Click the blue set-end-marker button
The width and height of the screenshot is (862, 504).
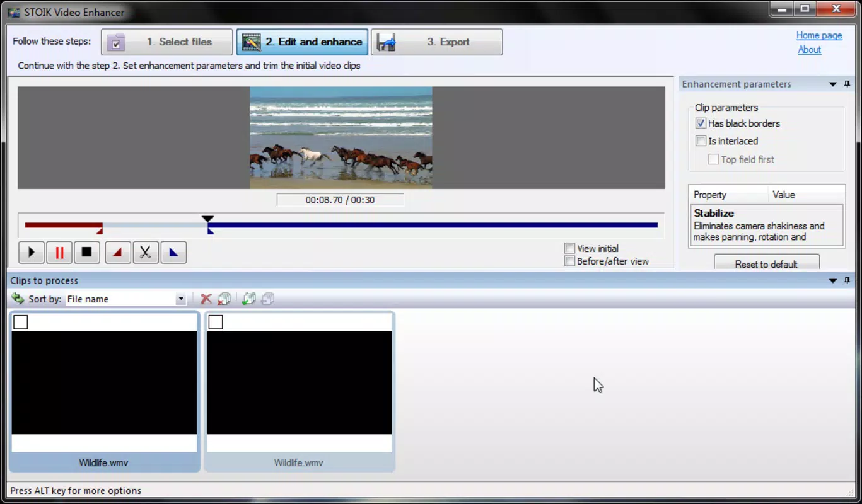click(x=173, y=253)
